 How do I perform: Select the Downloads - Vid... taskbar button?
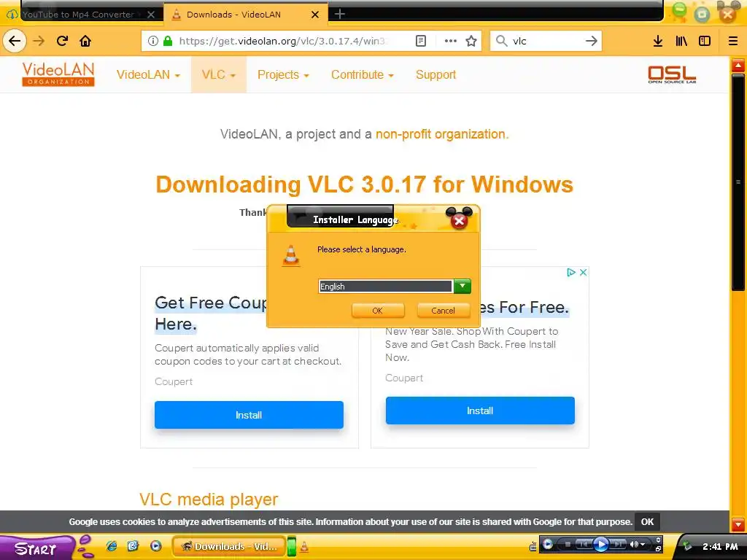coord(228,547)
